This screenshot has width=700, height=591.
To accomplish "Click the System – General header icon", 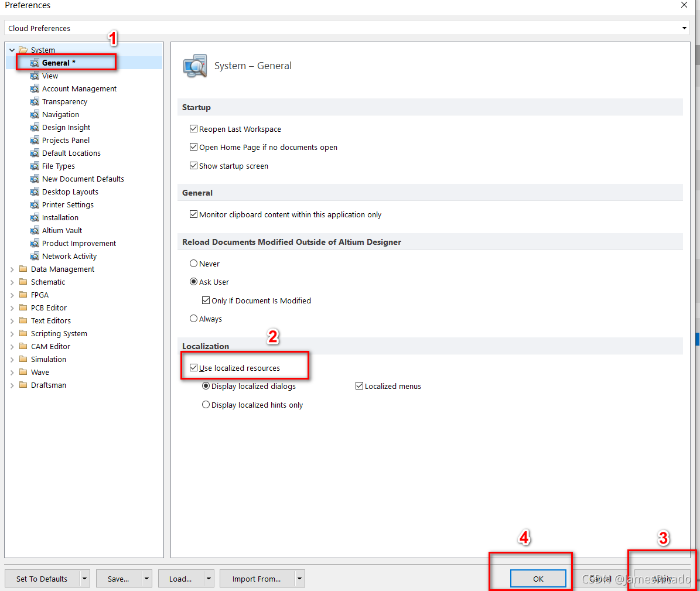I will point(195,66).
